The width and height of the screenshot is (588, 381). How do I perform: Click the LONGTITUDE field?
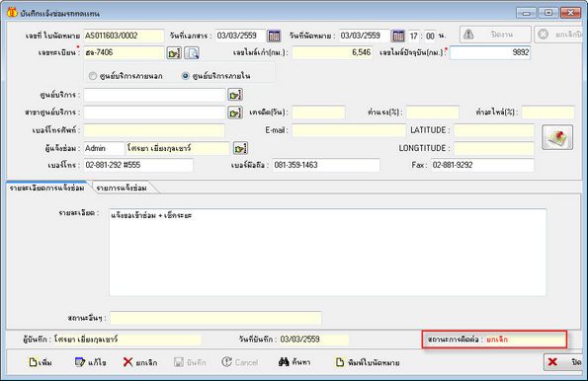point(494,148)
